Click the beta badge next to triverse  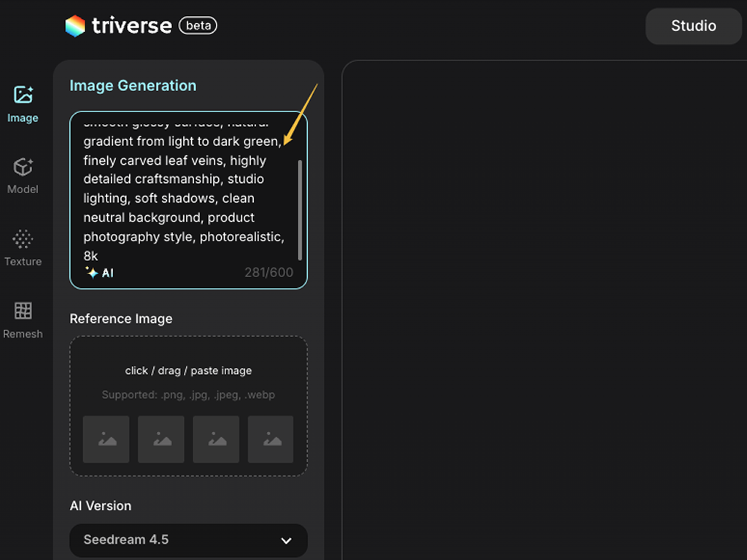[x=198, y=26]
